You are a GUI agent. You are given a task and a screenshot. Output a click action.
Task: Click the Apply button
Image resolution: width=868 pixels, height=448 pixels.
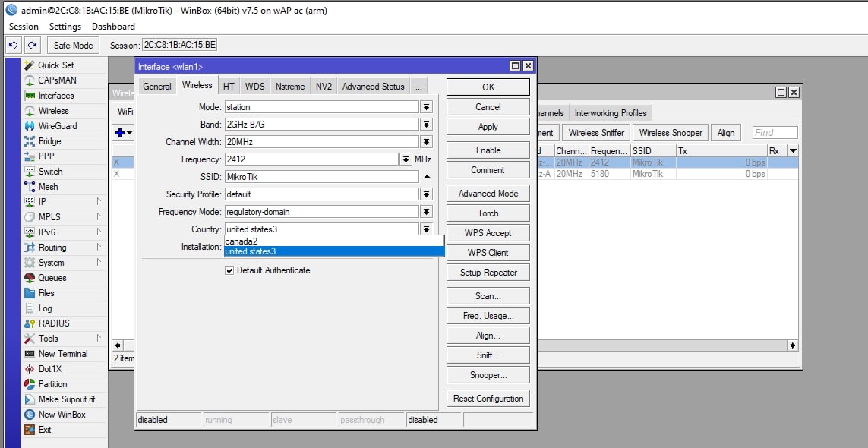click(x=488, y=127)
